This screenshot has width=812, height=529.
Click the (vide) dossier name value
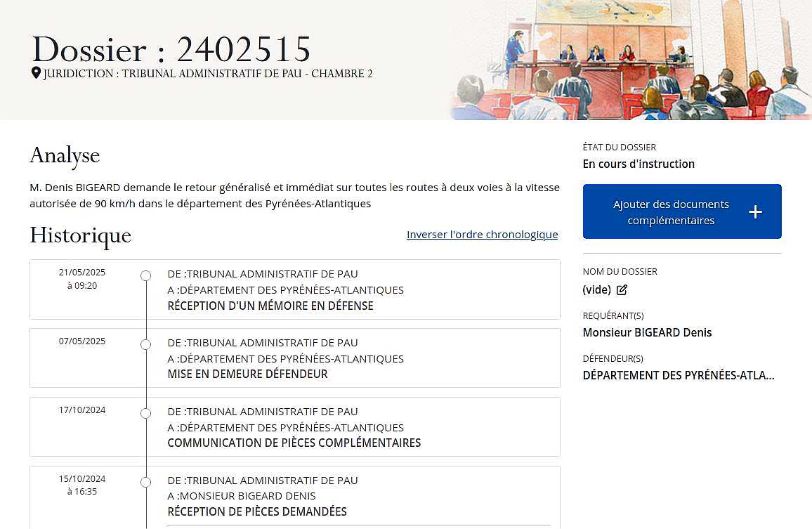click(597, 289)
